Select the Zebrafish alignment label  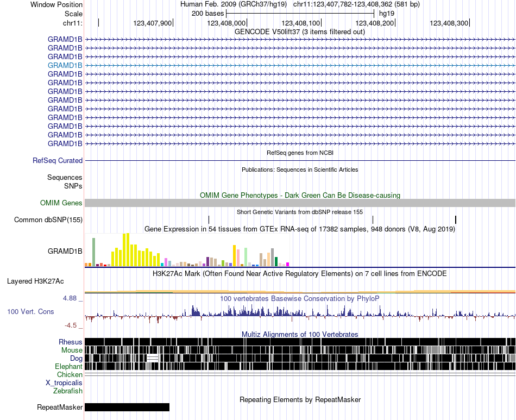[x=68, y=391]
